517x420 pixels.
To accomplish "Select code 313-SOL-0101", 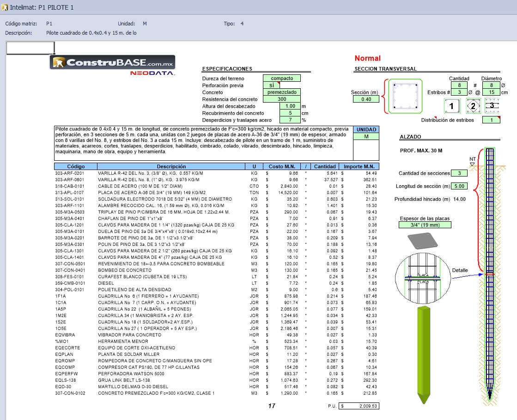I will (70, 199).
